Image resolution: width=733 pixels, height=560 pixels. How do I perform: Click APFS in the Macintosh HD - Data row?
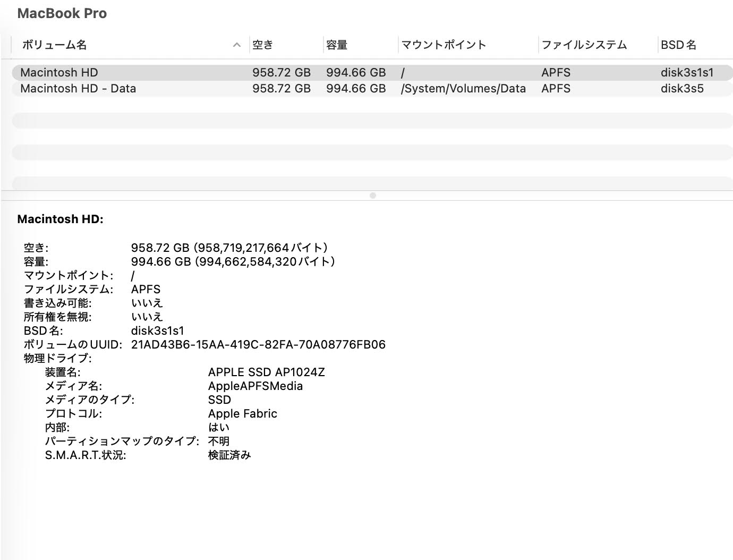point(556,88)
